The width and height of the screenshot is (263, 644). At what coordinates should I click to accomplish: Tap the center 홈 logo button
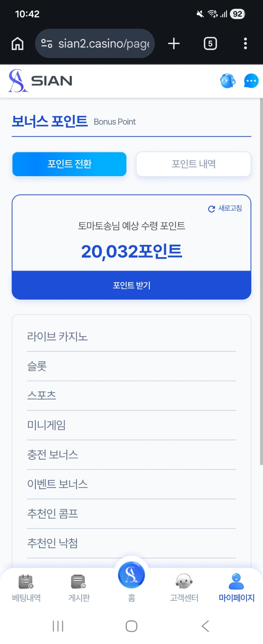click(131, 575)
